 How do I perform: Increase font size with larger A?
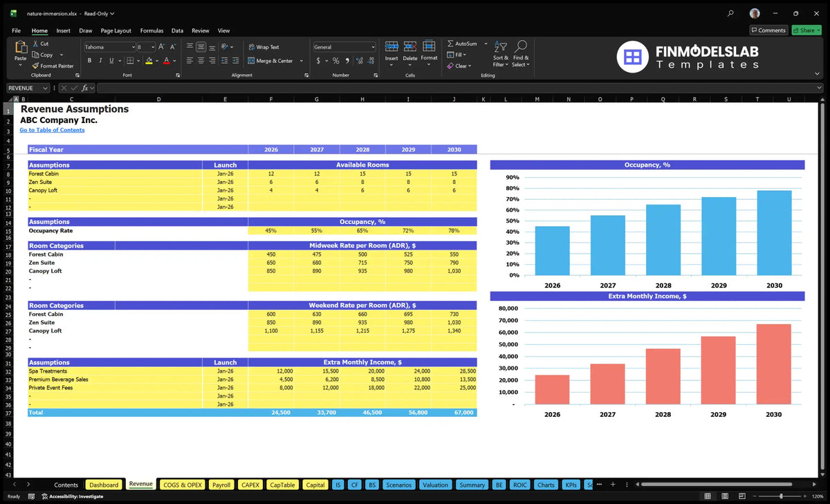(162, 47)
